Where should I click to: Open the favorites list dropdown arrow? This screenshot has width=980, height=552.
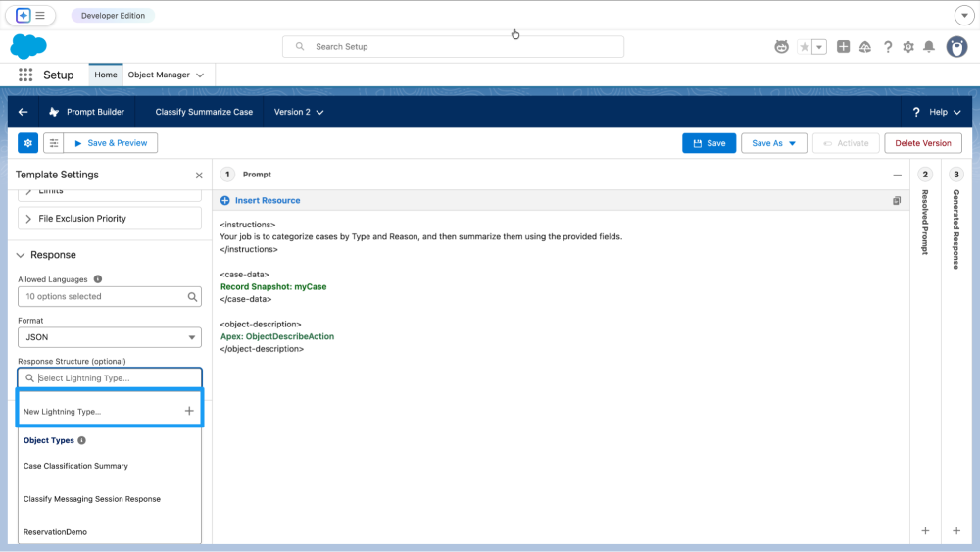coord(819,47)
